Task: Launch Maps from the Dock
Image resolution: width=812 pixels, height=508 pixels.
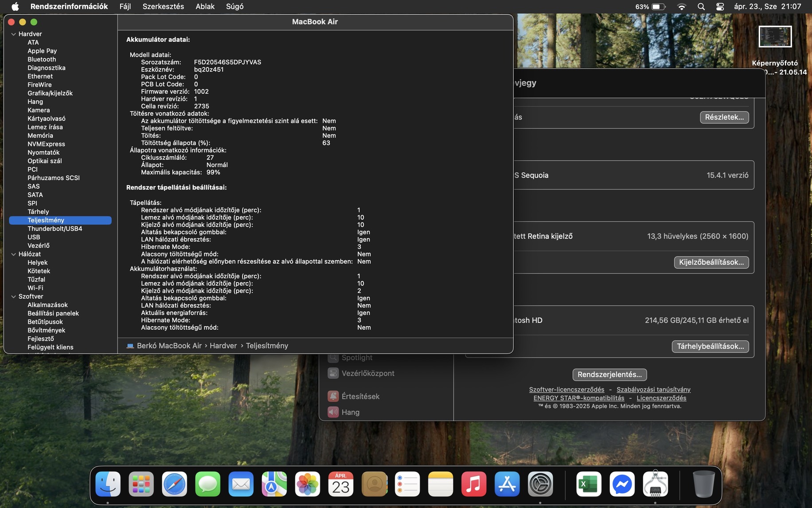Action: click(x=274, y=484)
